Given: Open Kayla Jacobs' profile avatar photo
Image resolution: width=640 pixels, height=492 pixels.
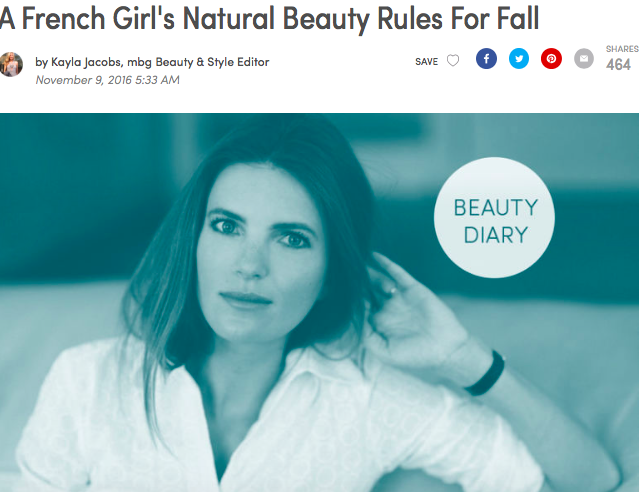Looking at the screenshot, I should pyautogui.click(x=11, y=65).
